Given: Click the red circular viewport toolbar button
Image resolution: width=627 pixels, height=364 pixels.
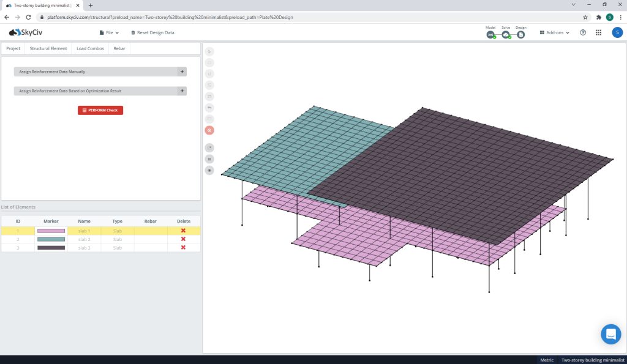Looking at the screenshot, I should point(209,130).
